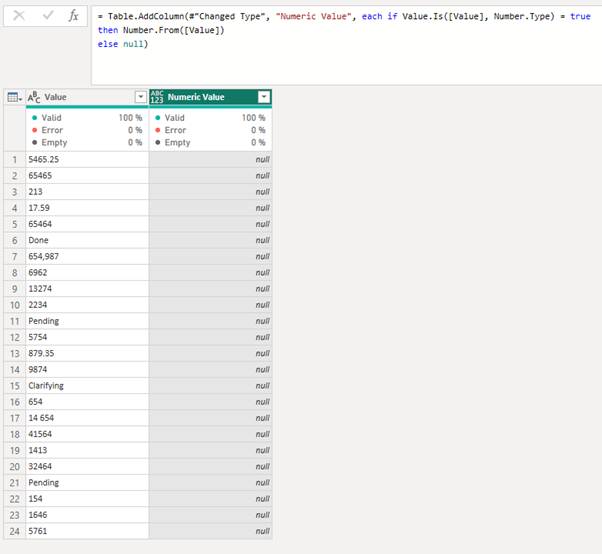This screenshot has height=554, width=602.
Task: Click the teal quality bar under Value header
Action: coord(86,107)
